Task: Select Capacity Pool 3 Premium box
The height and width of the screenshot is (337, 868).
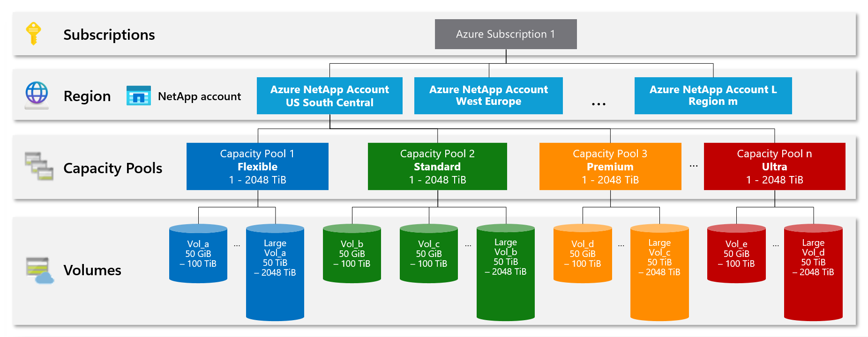Action: coord(610,167)
